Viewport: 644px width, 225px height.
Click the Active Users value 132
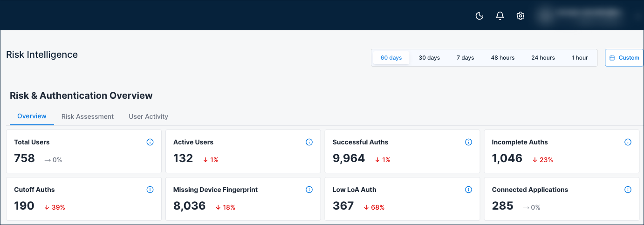coord(183,158)
